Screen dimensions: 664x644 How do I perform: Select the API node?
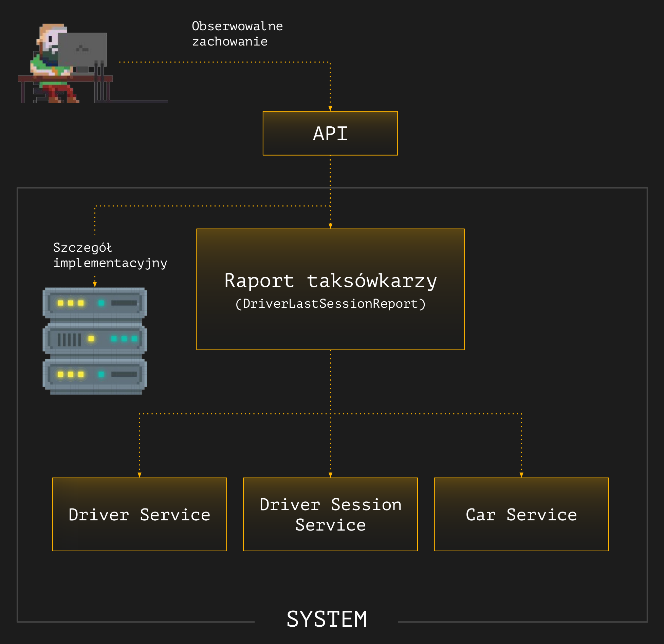(x=330, y=133)
